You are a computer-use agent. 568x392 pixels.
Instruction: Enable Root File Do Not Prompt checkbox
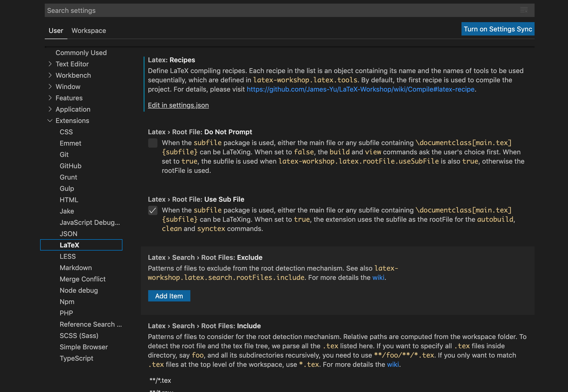[x=153, y=143]
